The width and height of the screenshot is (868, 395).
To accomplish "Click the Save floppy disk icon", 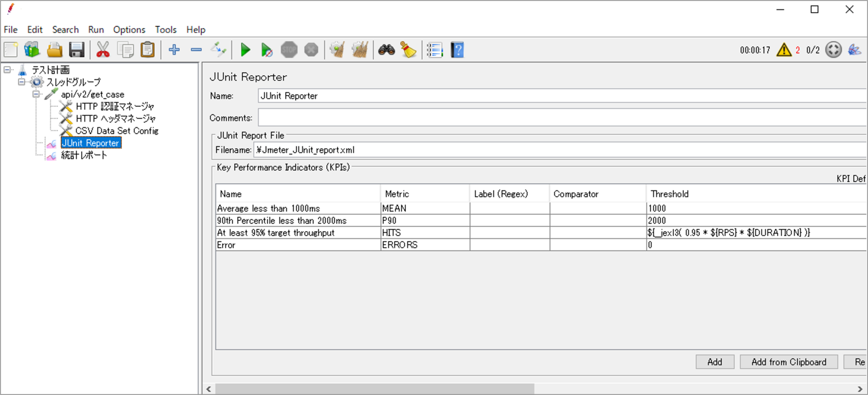I will (x=77, y=50).
